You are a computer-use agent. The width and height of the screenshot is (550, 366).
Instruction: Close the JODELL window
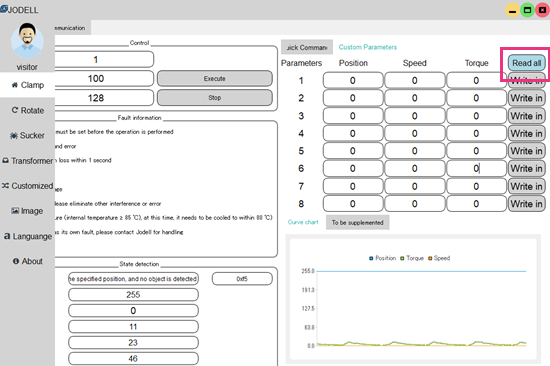tap(542, 10)
